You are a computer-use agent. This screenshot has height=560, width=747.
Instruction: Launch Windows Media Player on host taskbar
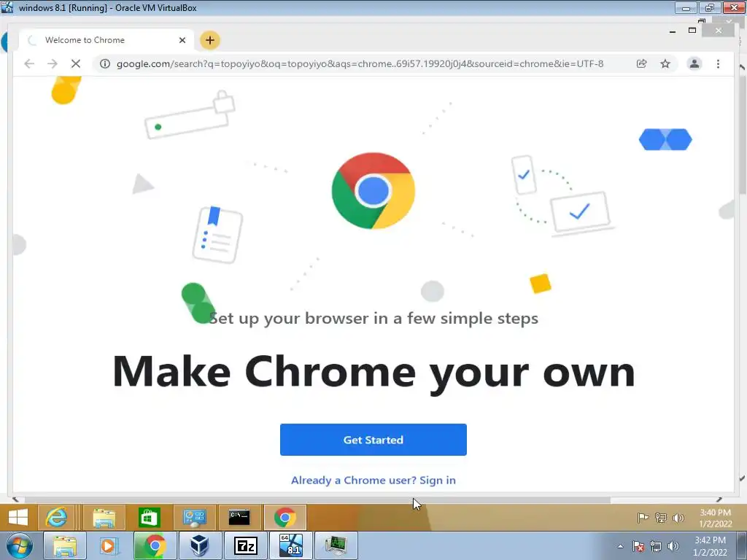109,545
